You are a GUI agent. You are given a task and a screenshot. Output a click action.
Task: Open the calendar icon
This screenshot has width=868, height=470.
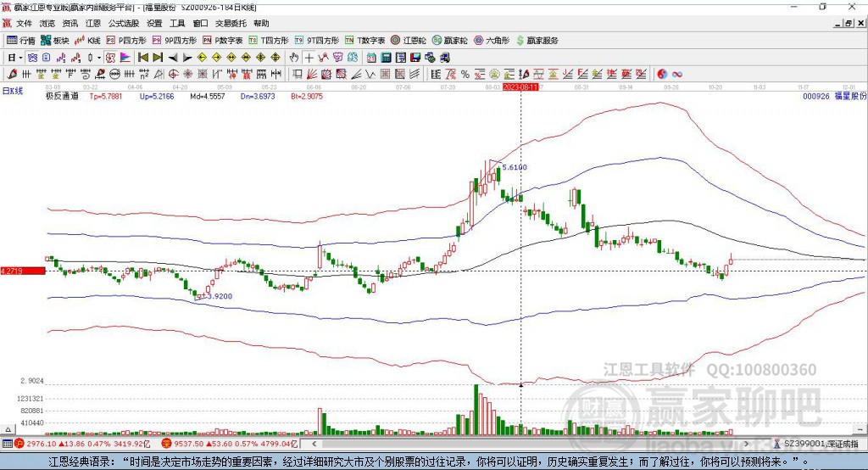pos(371,58)
